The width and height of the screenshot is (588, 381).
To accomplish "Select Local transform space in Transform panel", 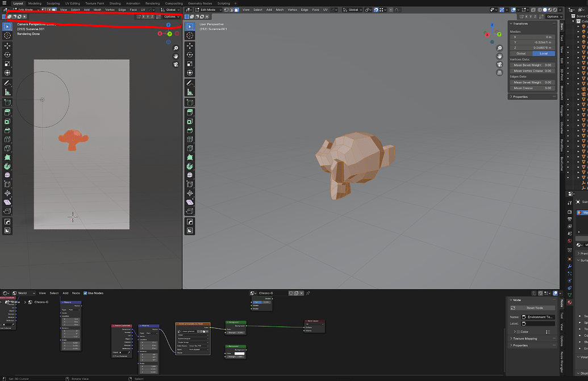I will point(543,53).
